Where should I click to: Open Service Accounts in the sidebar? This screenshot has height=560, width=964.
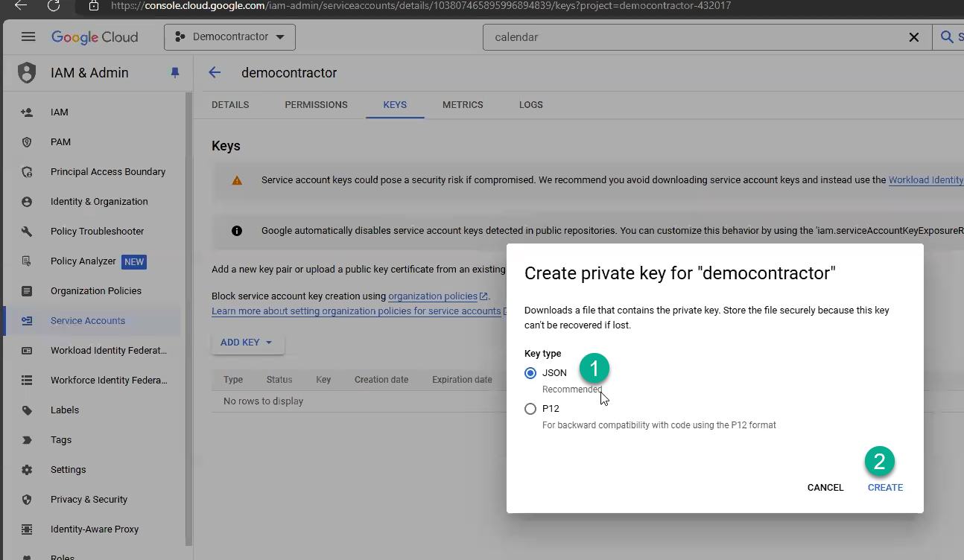pos(88,321)
